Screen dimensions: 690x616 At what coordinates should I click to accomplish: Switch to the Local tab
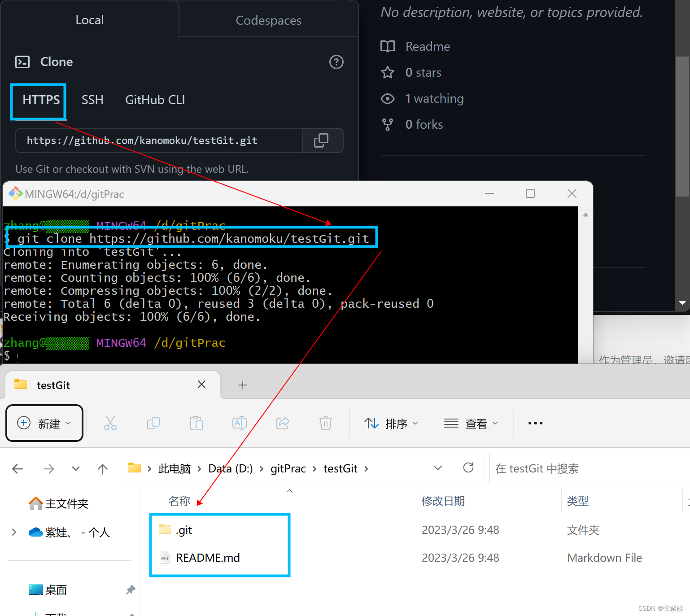pyautogui.click(x=90, y=20)
